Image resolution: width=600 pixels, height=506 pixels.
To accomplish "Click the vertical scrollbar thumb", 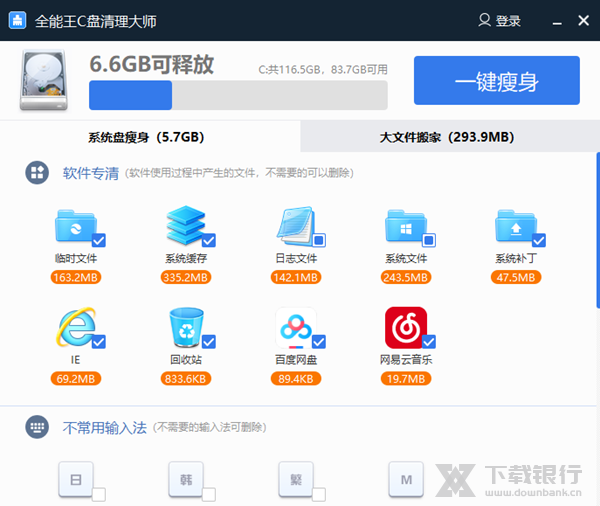I will 598,230.
